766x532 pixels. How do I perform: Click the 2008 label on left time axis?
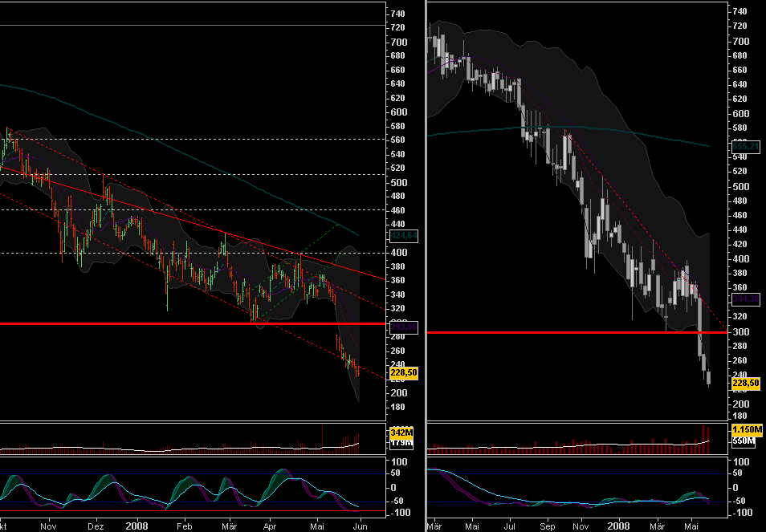136,526
